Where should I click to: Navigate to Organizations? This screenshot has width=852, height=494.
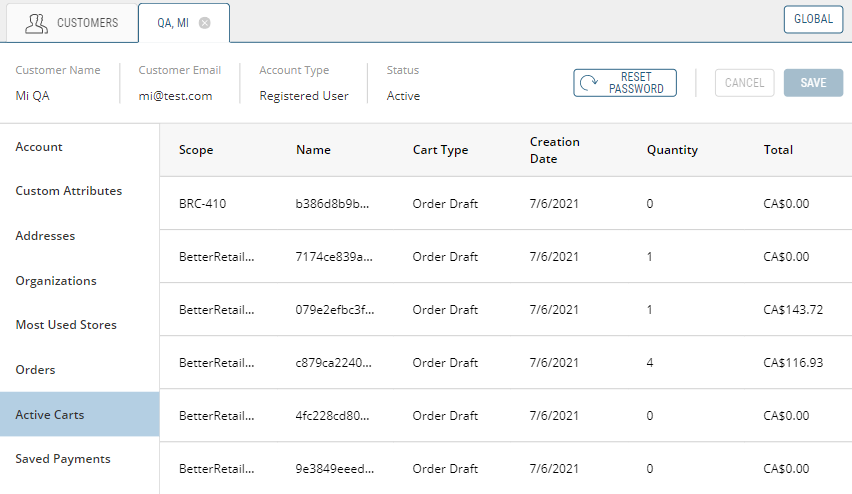tap(56, 281)
